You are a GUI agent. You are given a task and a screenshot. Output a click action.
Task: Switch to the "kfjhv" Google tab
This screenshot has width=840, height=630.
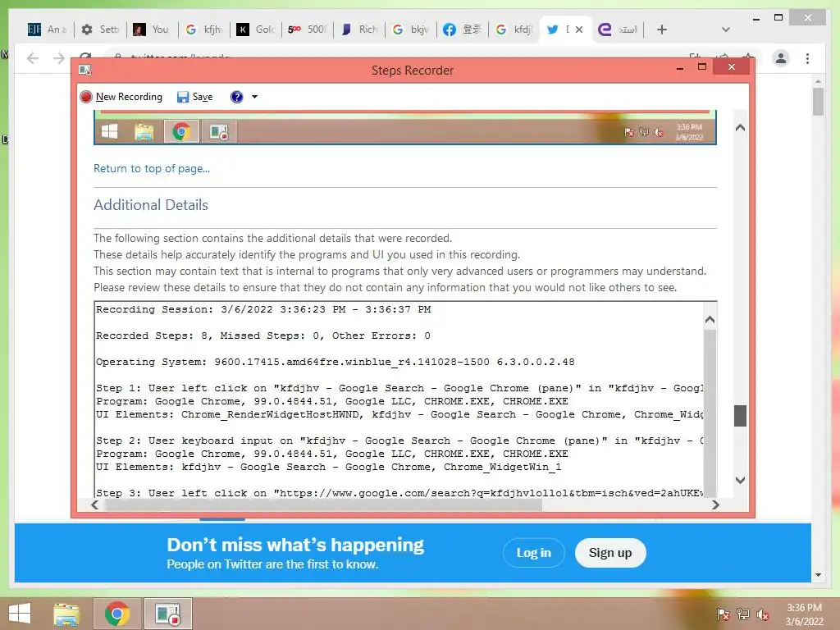(203, 30)
